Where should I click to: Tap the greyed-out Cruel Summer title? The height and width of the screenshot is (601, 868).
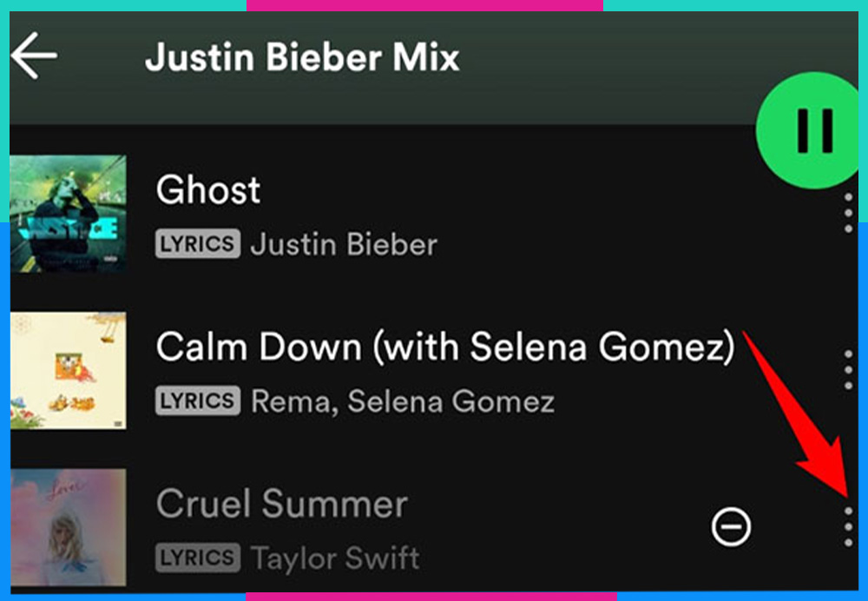pyautogui.click(x=281, y=504)
